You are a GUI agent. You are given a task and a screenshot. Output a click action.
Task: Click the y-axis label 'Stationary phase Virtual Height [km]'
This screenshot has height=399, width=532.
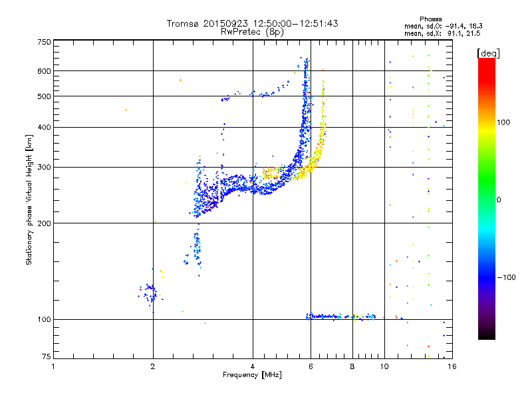pyautogui.click(x=29, y=199)
